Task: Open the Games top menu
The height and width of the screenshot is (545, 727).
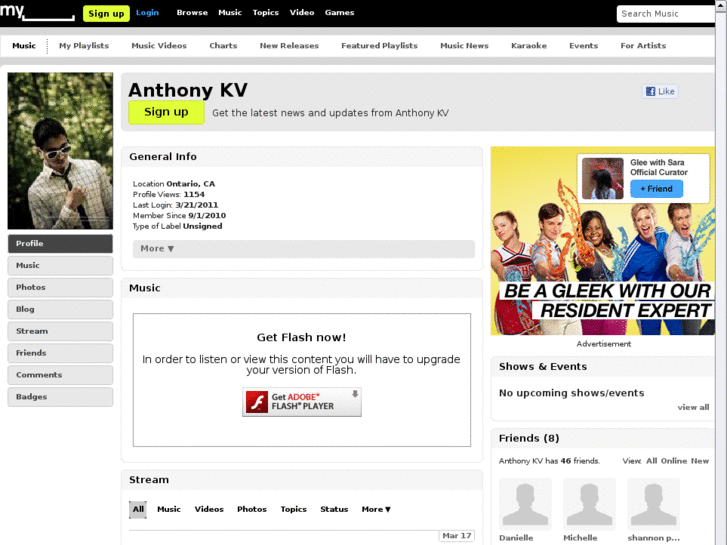Action: click(339, 13)
